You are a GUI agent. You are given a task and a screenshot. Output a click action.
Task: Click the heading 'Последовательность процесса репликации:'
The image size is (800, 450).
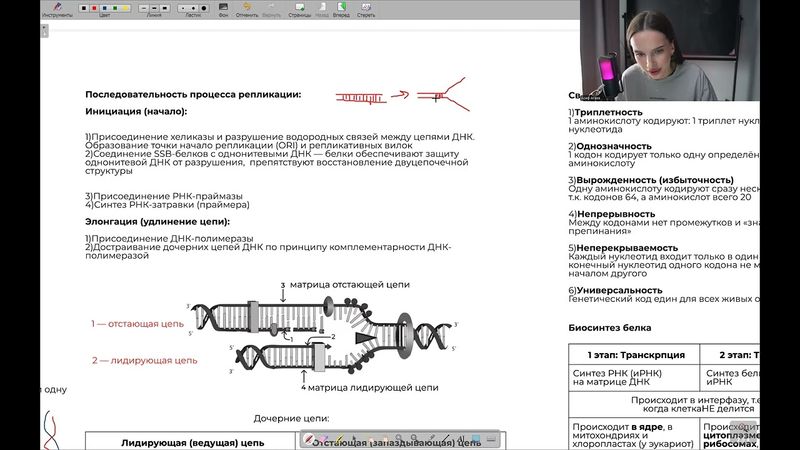pos(193,94)
